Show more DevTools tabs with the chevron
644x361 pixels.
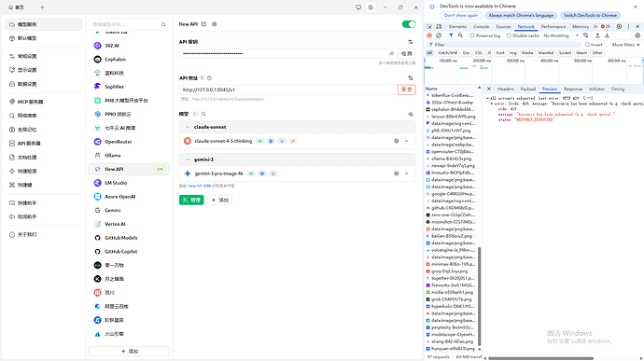[595, 27]
